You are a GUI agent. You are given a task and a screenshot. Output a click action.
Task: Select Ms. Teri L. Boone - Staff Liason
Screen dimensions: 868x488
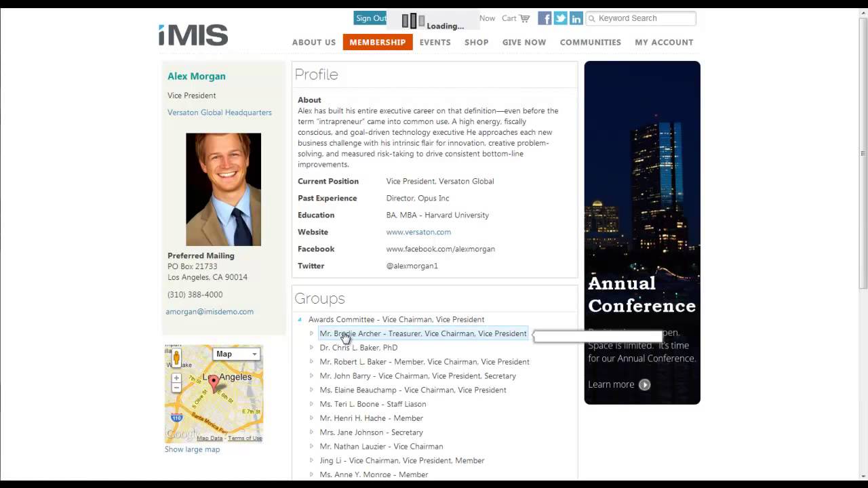tap(373, 404)
